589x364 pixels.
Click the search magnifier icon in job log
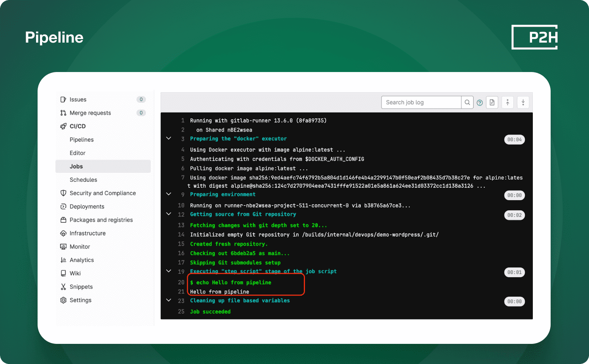click(467, 102)
